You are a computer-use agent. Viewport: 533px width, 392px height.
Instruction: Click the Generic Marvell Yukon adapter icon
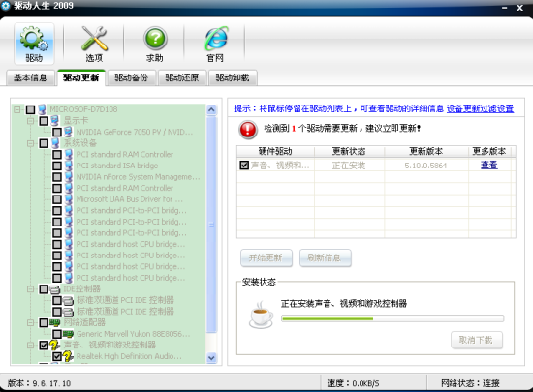click(x=68, y=334)
